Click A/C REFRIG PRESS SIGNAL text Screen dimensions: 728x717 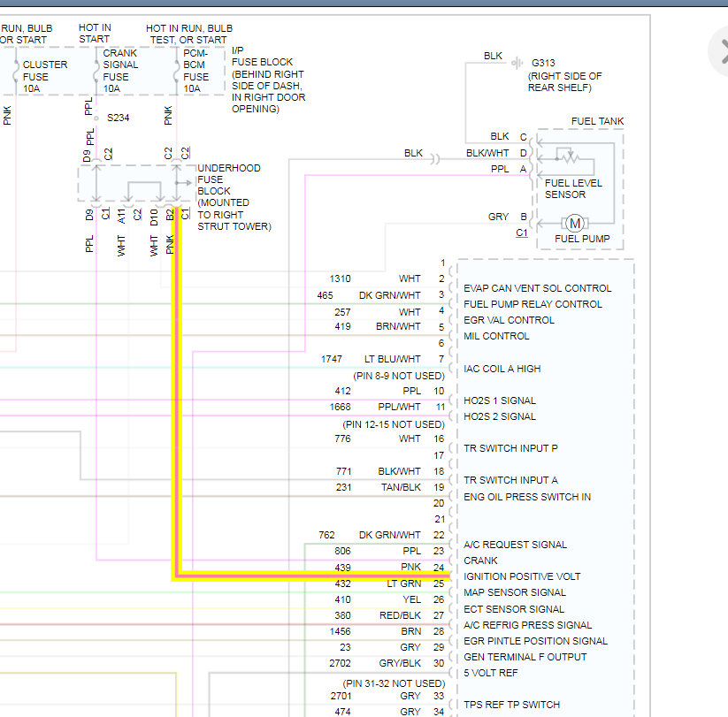coord(528,625)
